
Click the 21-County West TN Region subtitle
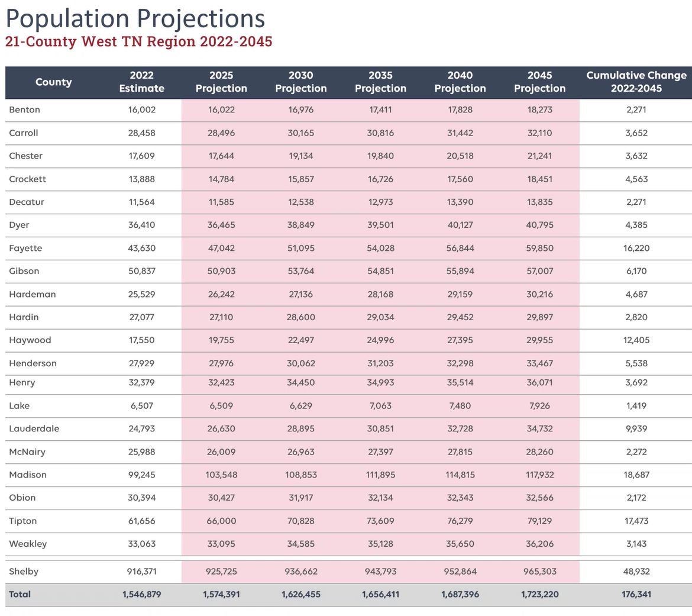pos(138,42)
